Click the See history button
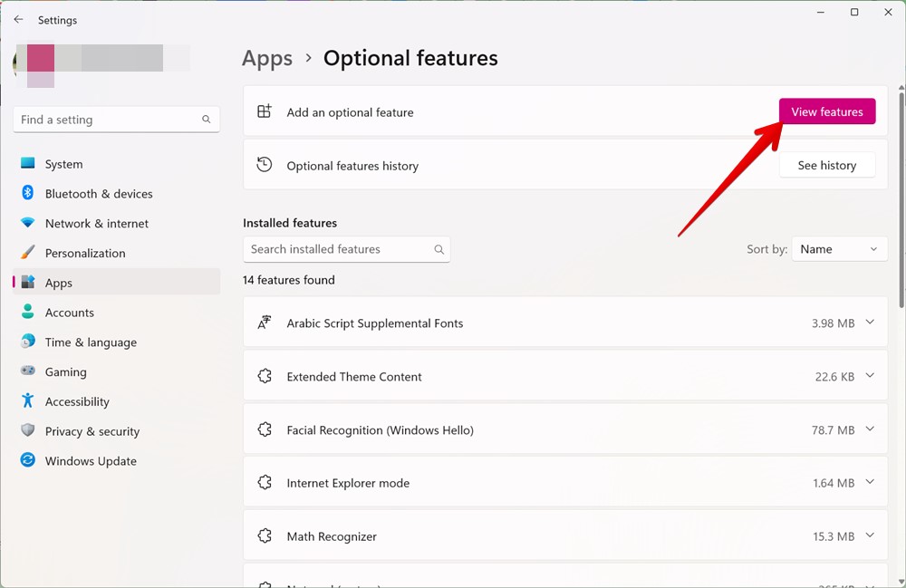The width and height of the screenshot is (906, 588). [826, 165]
